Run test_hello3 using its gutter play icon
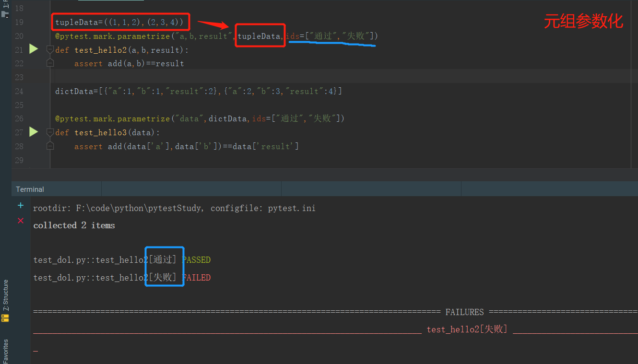The height and width of the screenshot is (364, 638). 34,131
